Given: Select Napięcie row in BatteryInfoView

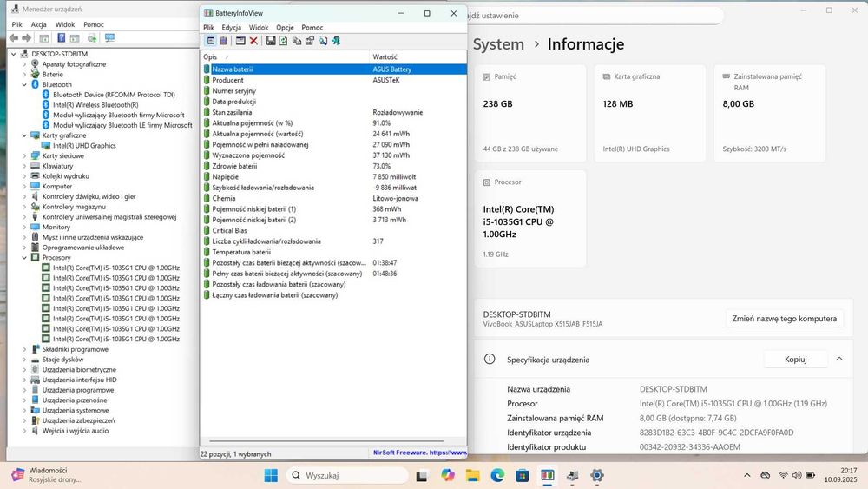Looking at the screenshot, I should click(334, 176).
